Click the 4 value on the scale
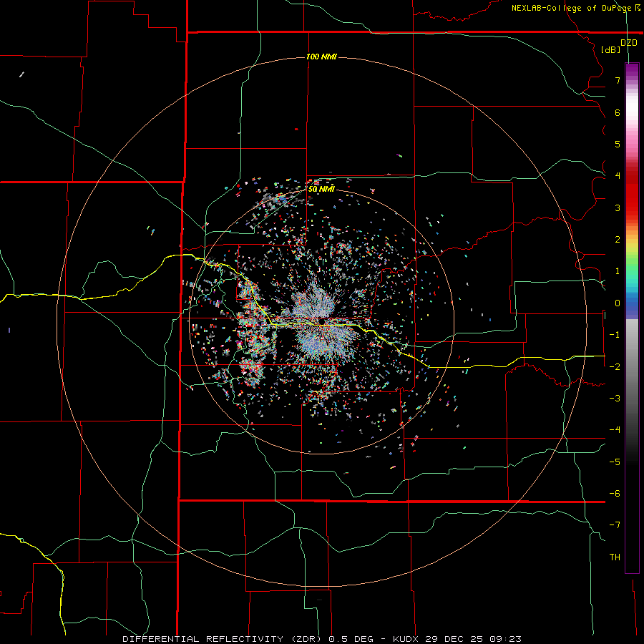Image resolution: width=644 pixels, height=644 pixels. point(618,176)
